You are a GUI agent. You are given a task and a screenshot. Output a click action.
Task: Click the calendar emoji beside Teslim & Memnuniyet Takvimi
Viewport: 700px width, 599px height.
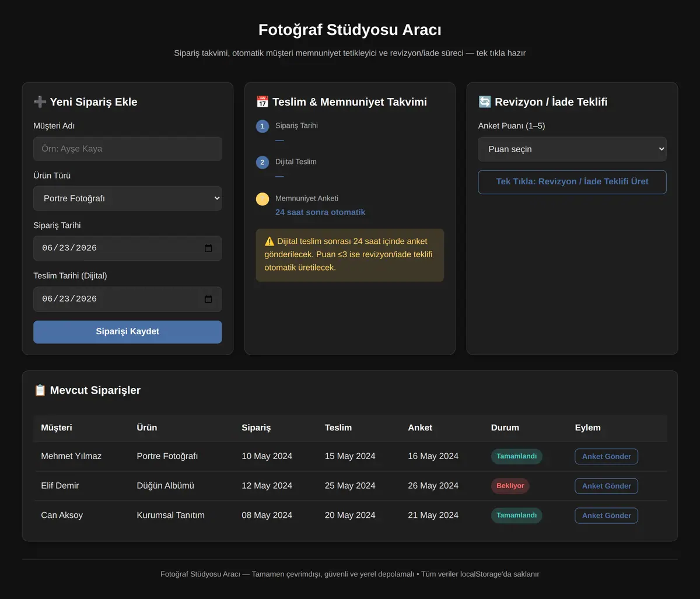(262, 102)
